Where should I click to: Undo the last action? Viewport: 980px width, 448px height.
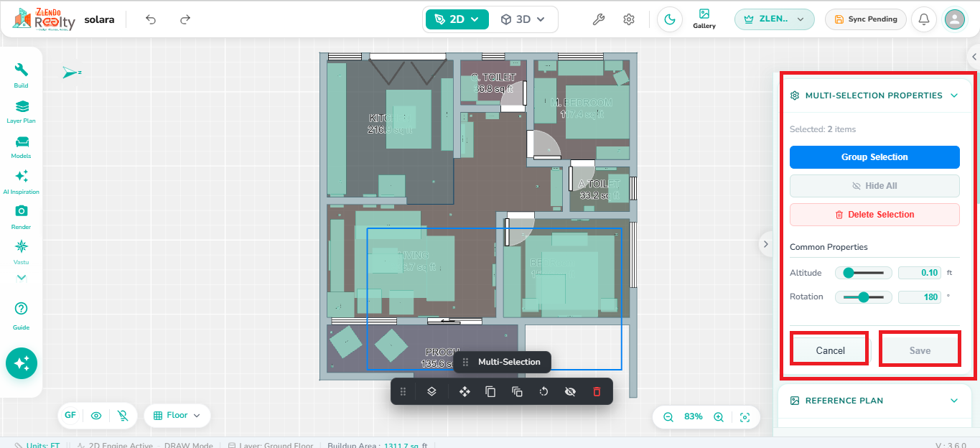(x=151, y=19)
